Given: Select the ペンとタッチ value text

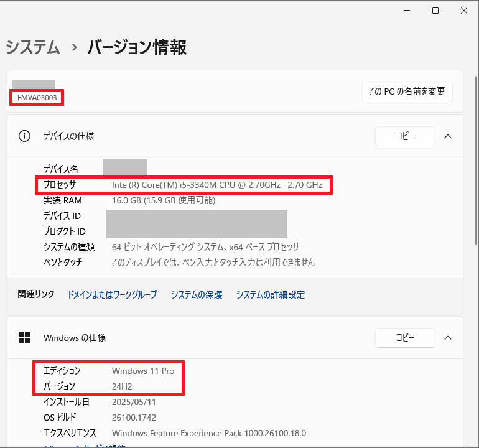Looking at the screenshot, I should [x=213, y=262].
